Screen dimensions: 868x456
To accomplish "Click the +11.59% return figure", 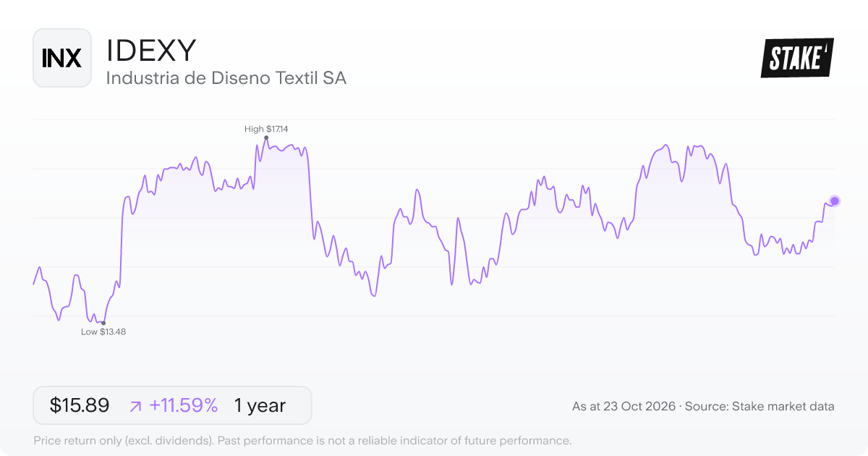I will [184, 406].
